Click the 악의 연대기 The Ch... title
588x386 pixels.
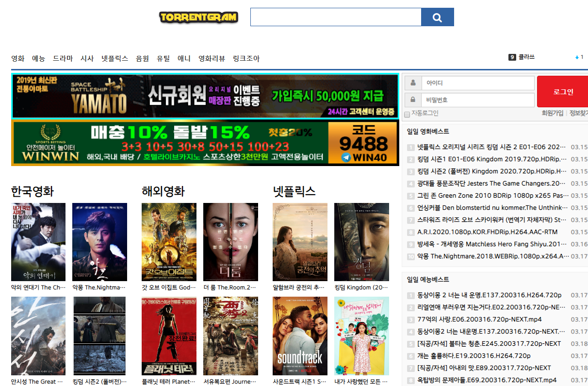coord(38,287)
